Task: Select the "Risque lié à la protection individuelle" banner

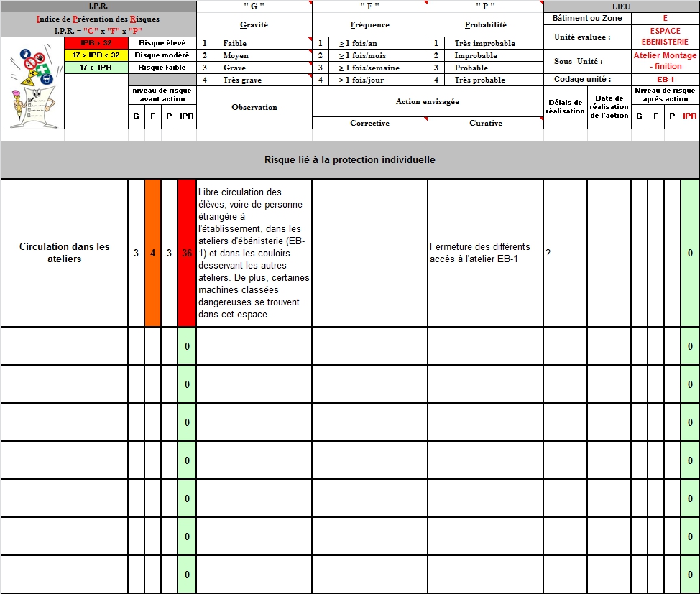Action: pyautogui.click(x=349, y=160)
